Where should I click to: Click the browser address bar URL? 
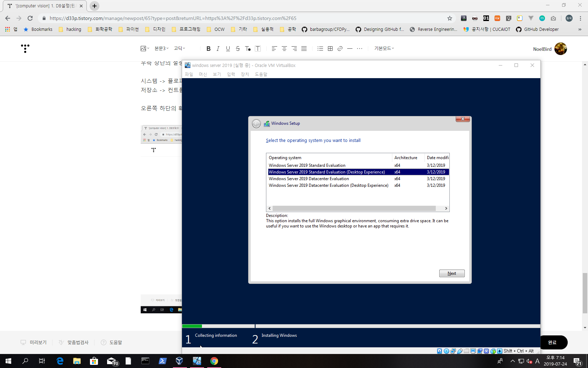[173, 18]
